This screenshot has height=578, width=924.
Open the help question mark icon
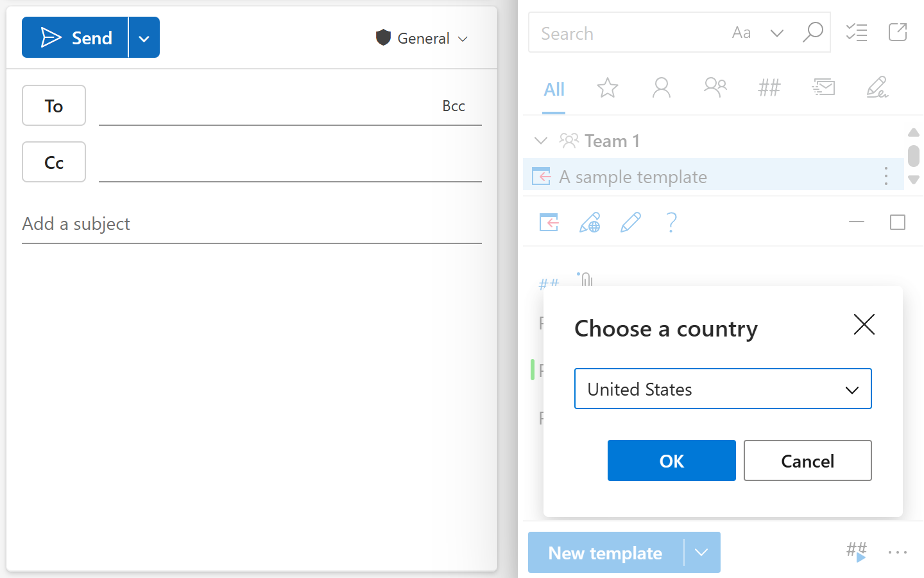(x=671, y=222)
